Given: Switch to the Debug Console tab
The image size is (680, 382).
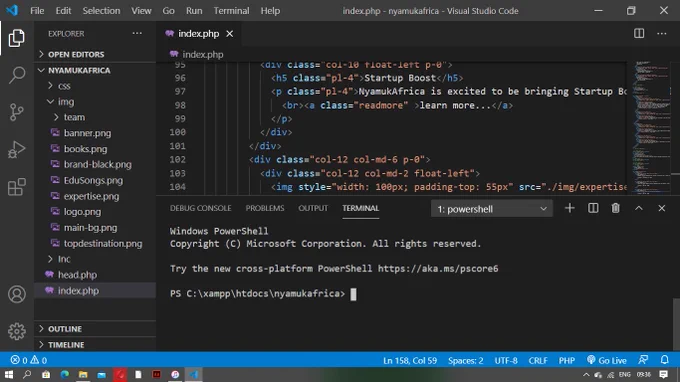Looking at the screenshot, I should click(x=200, y=208).
